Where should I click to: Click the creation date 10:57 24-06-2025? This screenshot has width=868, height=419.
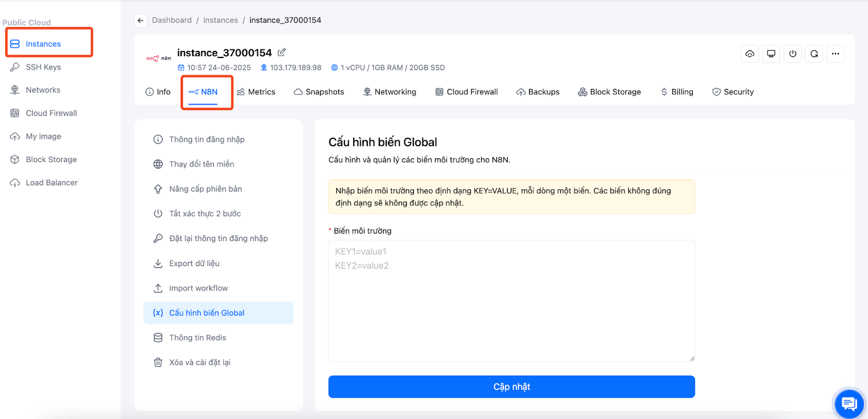pos(219,68)
